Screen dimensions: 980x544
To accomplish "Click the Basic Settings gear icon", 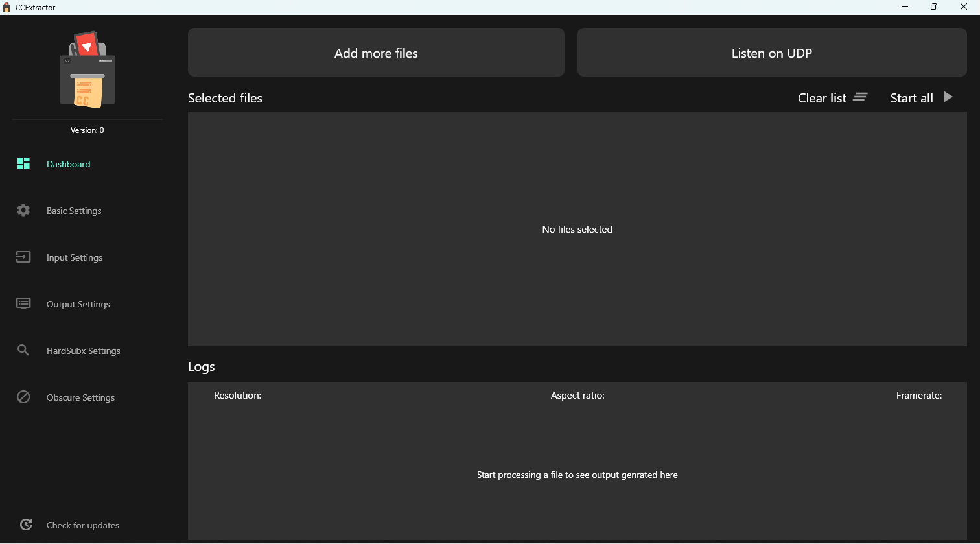I will [x=23, y=210].
